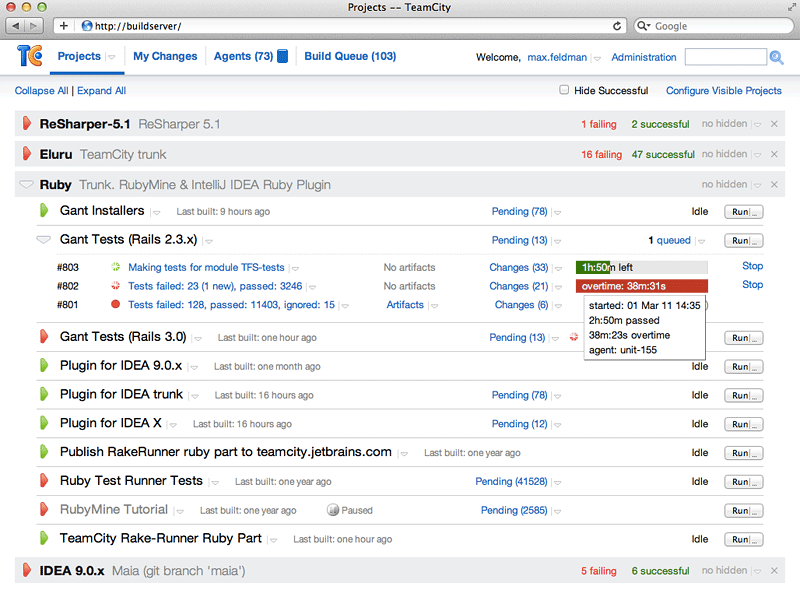This screenshot has height=600, width=800.
Task: Click the red status icon for RubyMine Tutorial
Action: coord(44,509)
